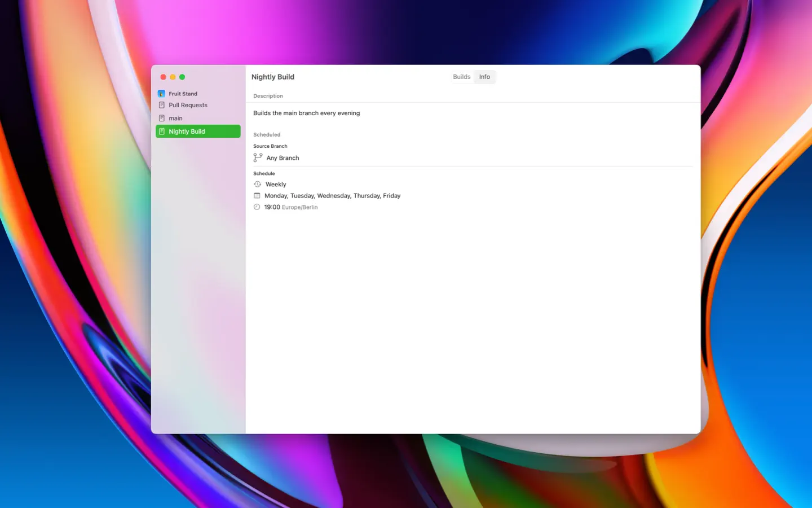Select the Info tab
Viewport: 812px width, 508px height.
[484, 77]
